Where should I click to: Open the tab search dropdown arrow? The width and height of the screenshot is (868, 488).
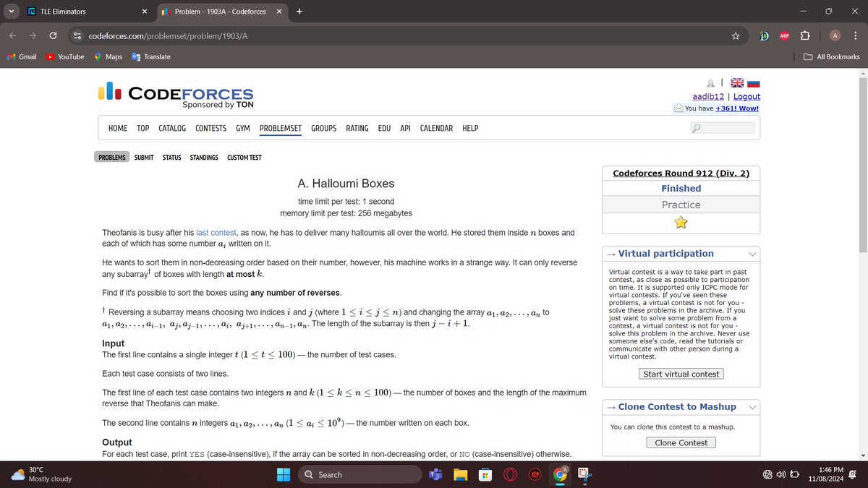[11, 12]
